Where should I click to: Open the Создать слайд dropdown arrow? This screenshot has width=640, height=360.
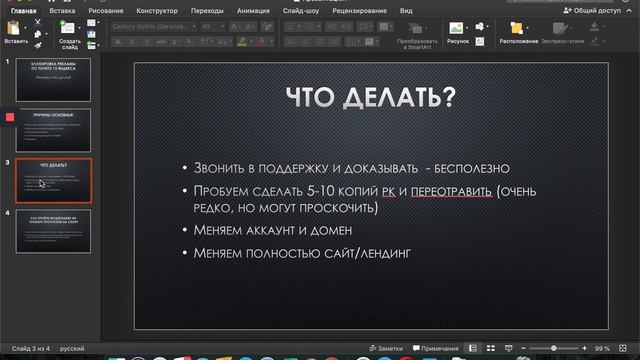click(79, 28)
